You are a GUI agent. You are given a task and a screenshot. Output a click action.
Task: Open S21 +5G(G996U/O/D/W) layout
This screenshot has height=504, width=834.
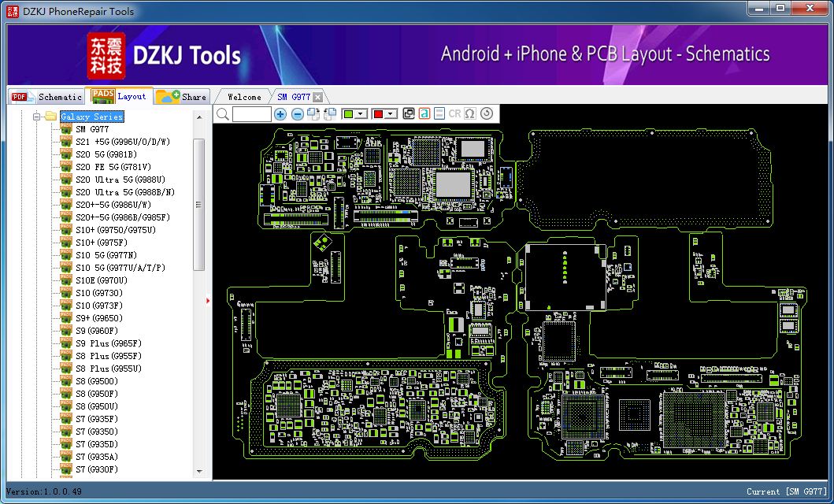(x=123, y=142)
